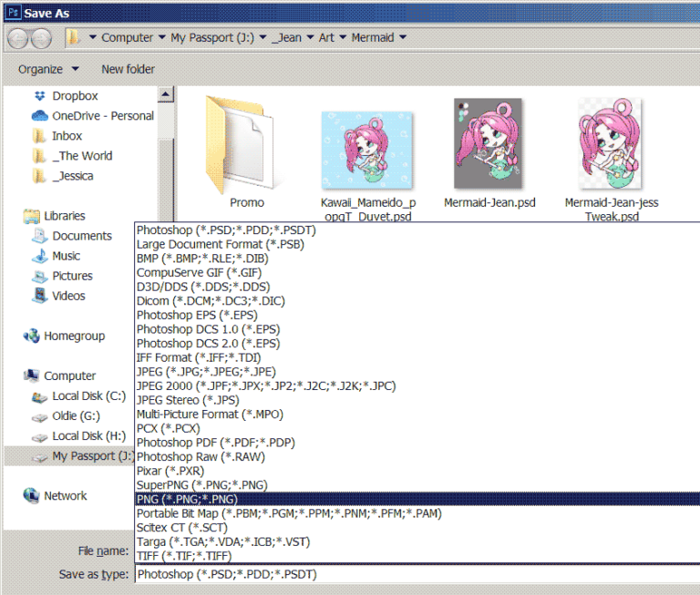Choose IFF Format option
The width and height of the screenshot is (700, 595).
pyautogui.click(x=417, y=358)
